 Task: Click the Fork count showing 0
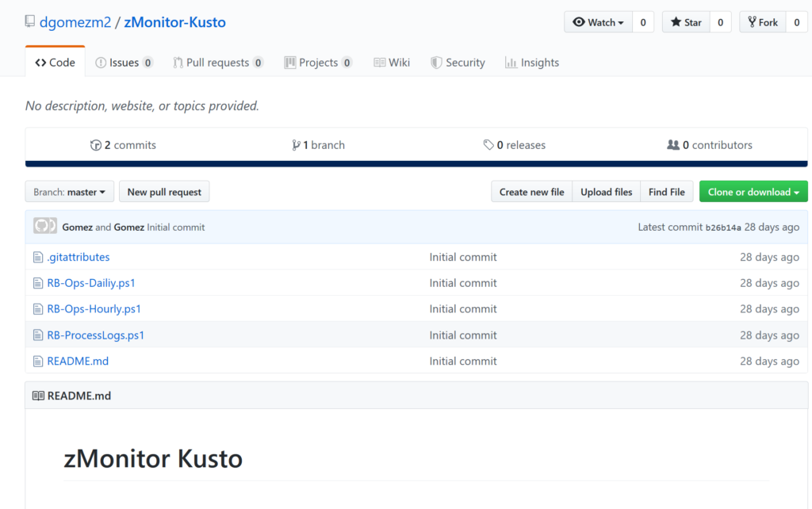[797, 22]
